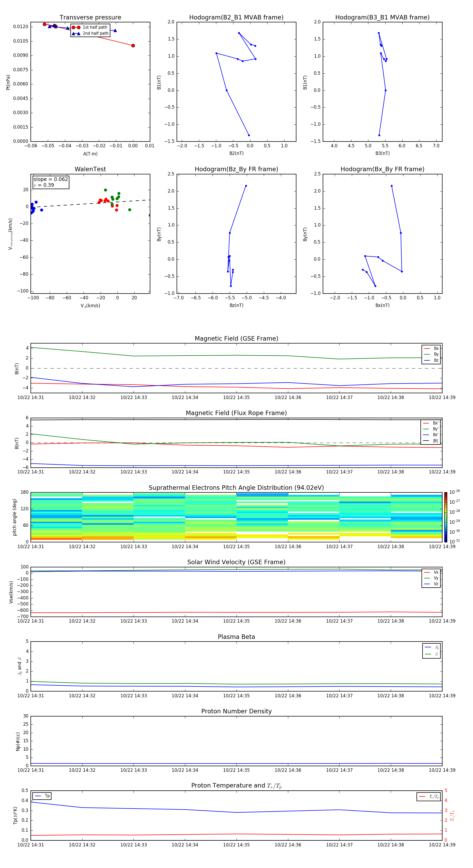The width and height of the screenshot is (473, 868).
Task: Click the "Np(#/cc)" y-axis label
Action: coord(18,741)
